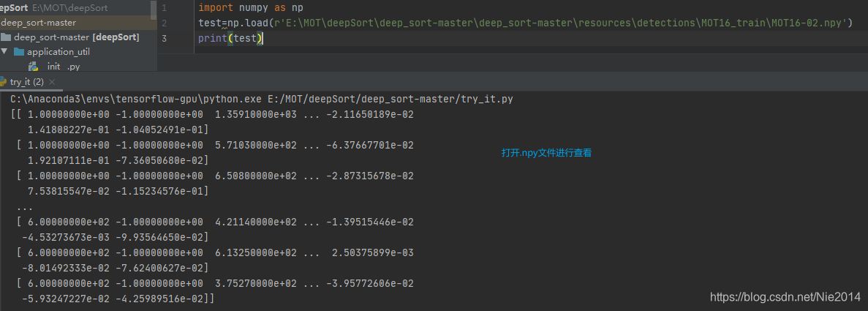Click the try_it.py path in console output
This screenshot has width=868, height=311.
pos(389,100)
